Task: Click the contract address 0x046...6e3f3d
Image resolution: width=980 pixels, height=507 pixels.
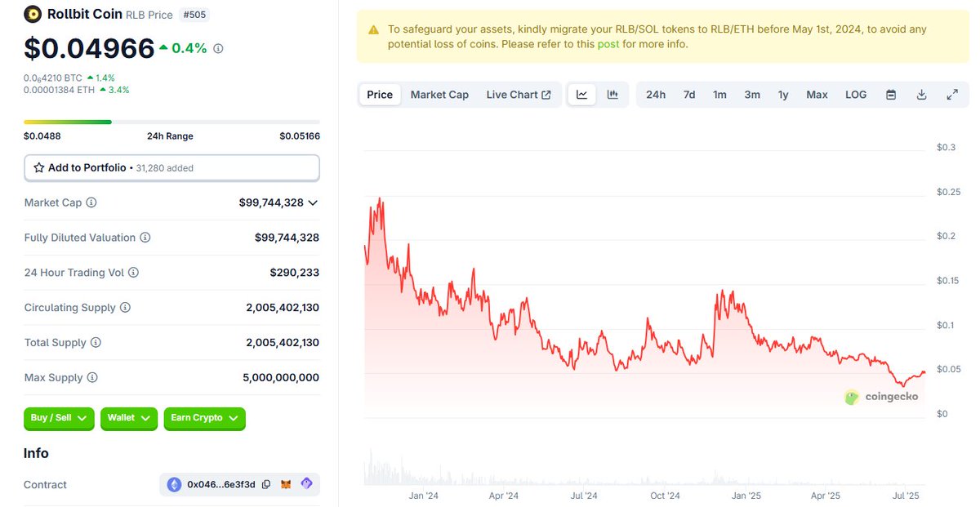Action: point(221,485)
